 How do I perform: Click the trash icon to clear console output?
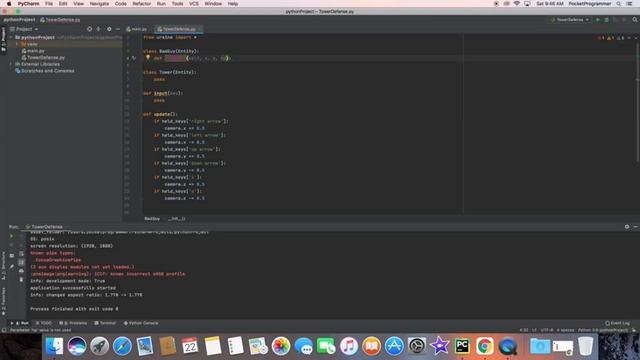tap(21, 280)
